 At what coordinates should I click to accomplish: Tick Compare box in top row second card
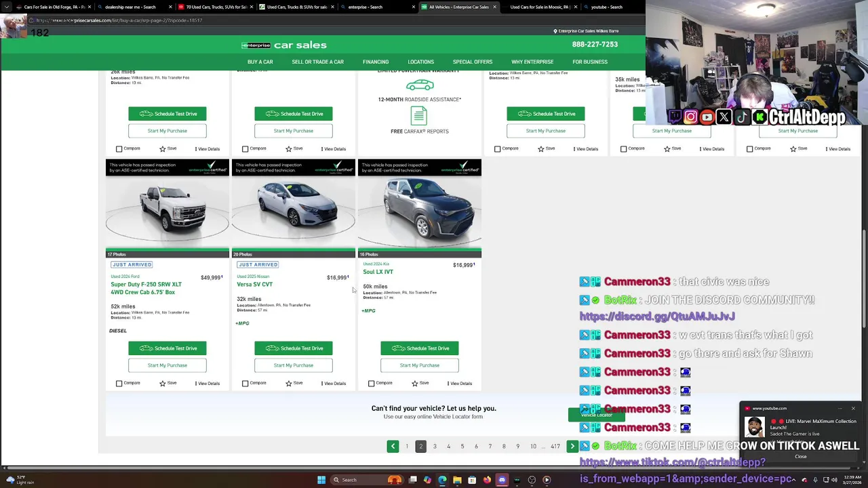[x=245, y=149]
